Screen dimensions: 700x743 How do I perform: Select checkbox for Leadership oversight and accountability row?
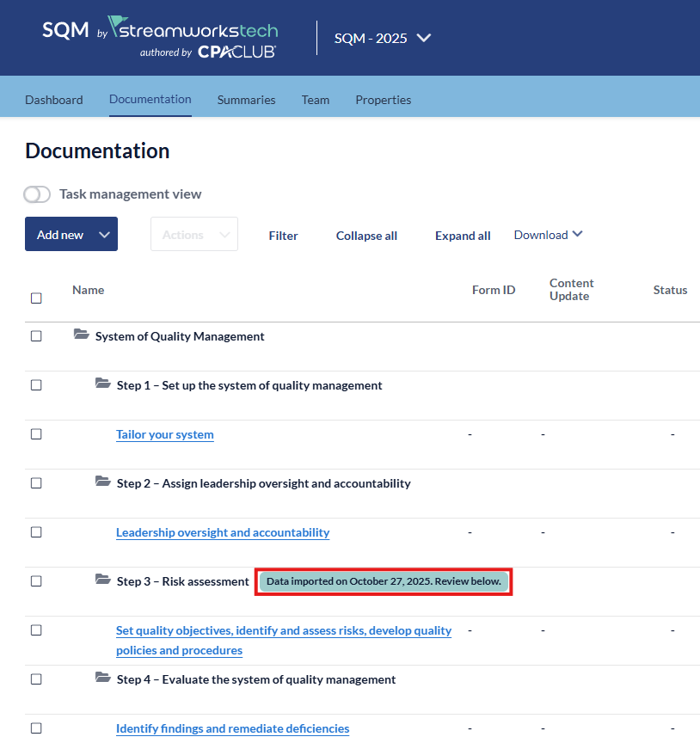click(36, 532)
